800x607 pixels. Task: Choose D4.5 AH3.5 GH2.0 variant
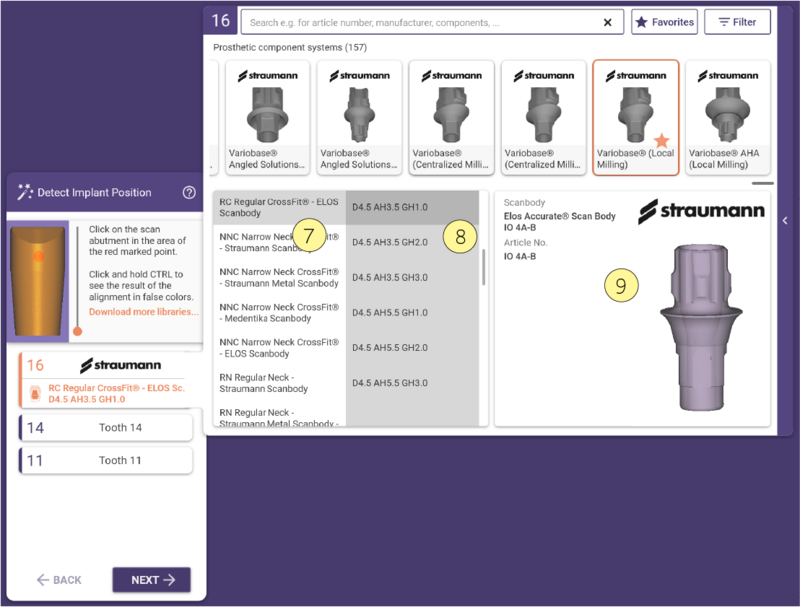pyautogui.click(x=412, y=242)
